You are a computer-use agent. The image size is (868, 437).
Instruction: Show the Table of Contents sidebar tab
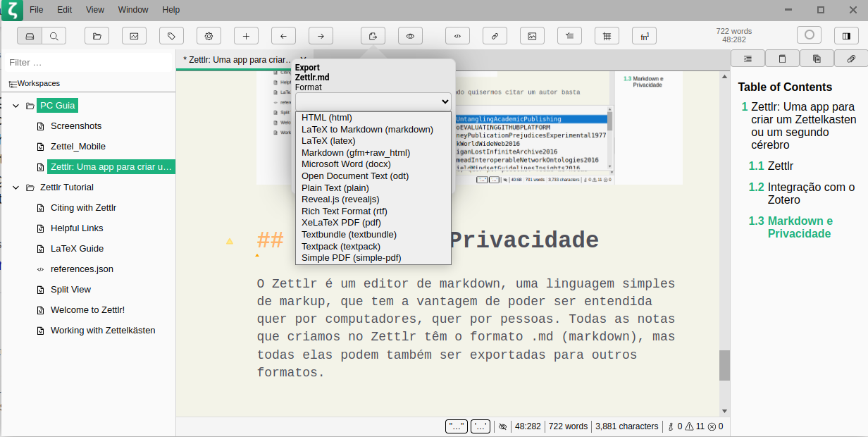(x=748, y=59)
